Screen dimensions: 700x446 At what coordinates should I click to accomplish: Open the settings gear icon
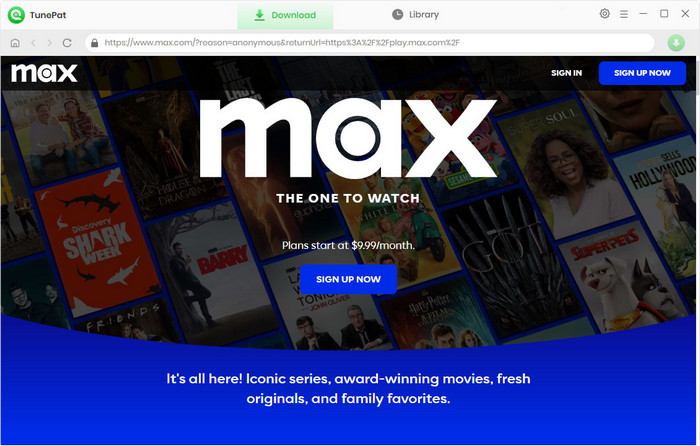[x=604, y=14]
